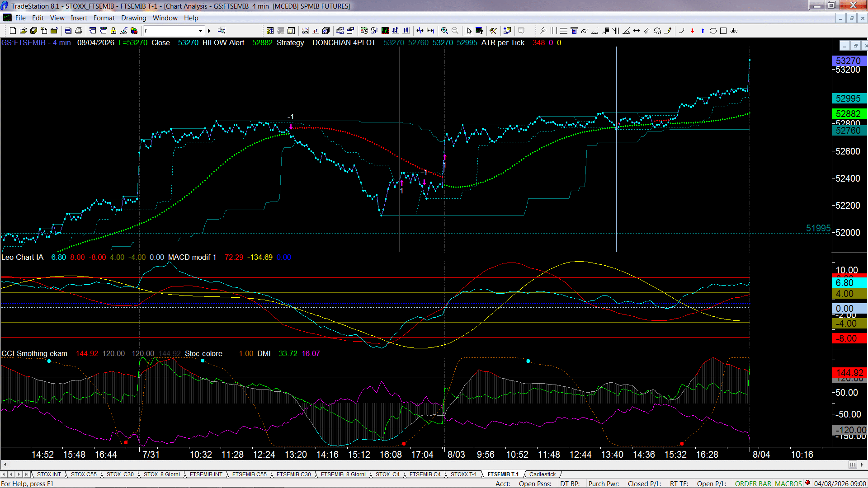
Task: Switch to the FTSEMIB C30 tab
Action: tap(294, 474)
